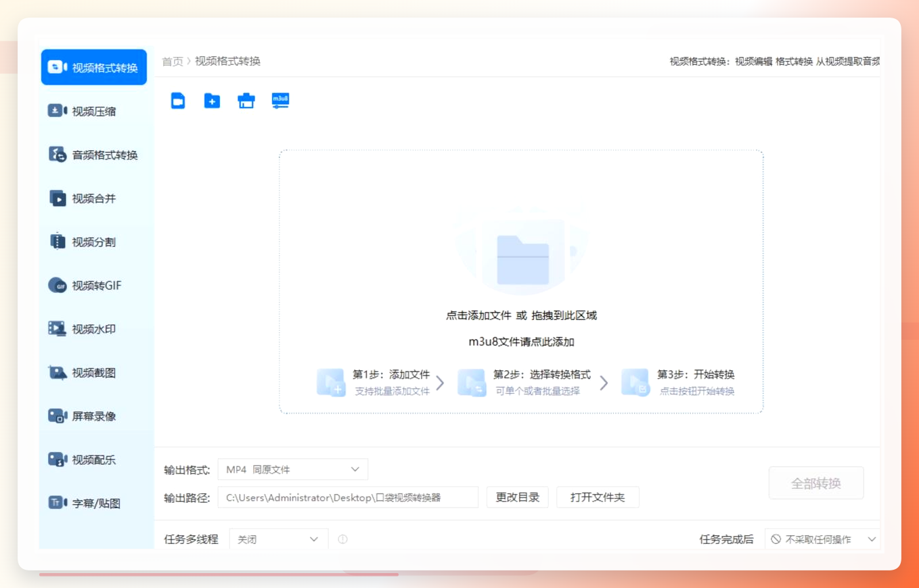Switch to 音频格式转换 in sidebar

click(94, 155)
